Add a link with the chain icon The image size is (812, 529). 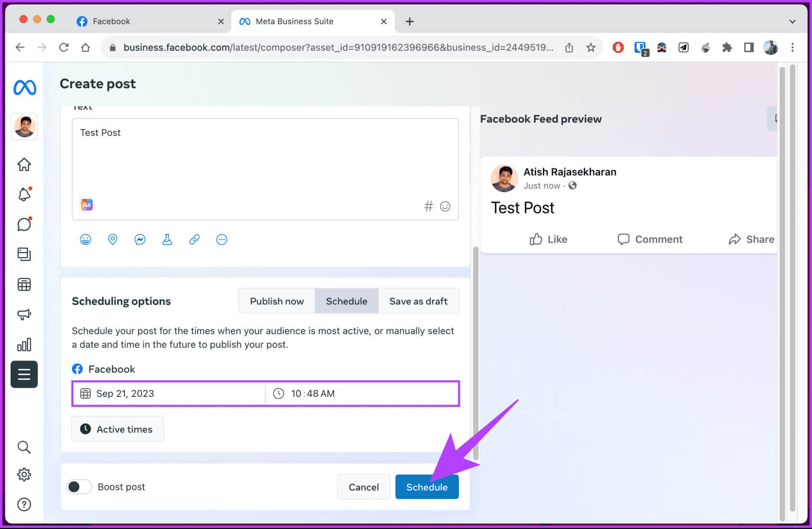[195, 239]
